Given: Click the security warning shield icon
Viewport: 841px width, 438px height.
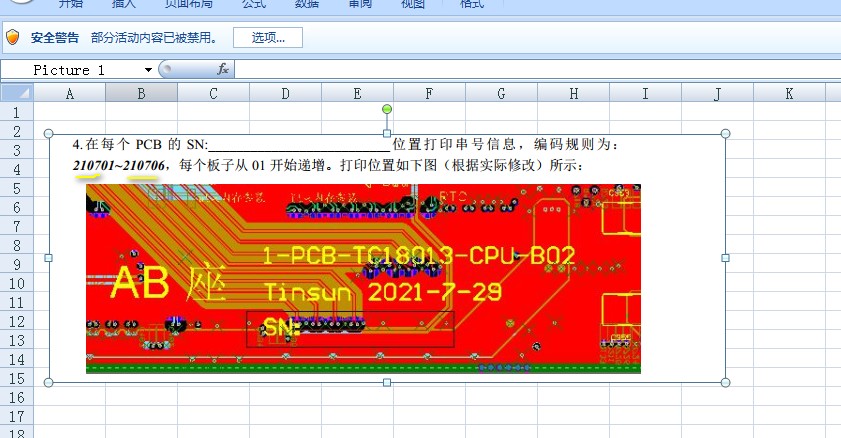Looking at the screenshot, I should click(12, 38).
